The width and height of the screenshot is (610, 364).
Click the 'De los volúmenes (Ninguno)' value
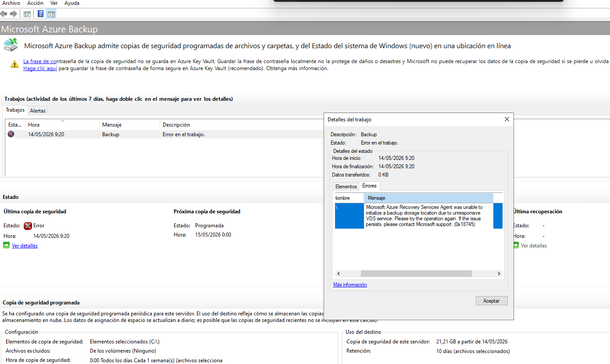point(123,351)
